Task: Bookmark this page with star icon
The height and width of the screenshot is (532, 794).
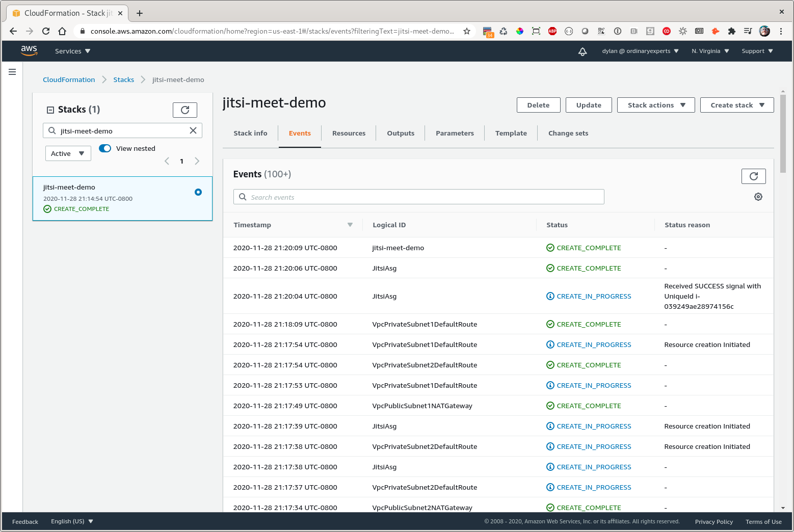Action: click(466, 31)
